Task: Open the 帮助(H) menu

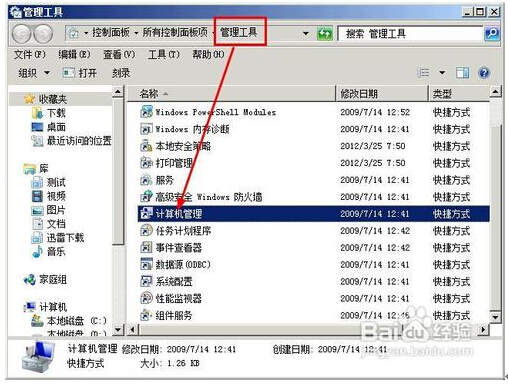Action: point(208,54)
